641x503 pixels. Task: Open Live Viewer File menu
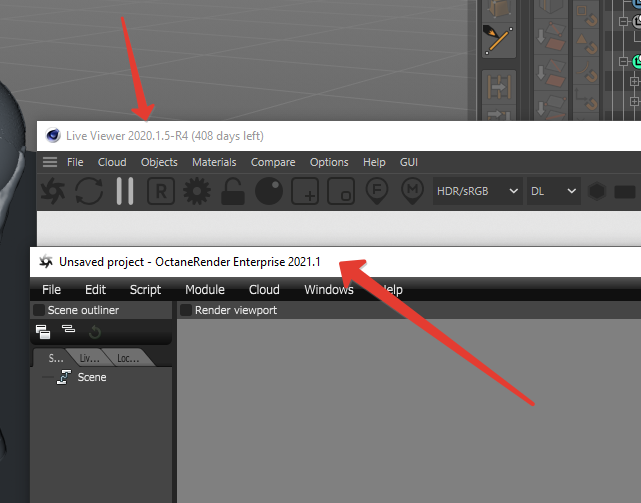[75, 162]
